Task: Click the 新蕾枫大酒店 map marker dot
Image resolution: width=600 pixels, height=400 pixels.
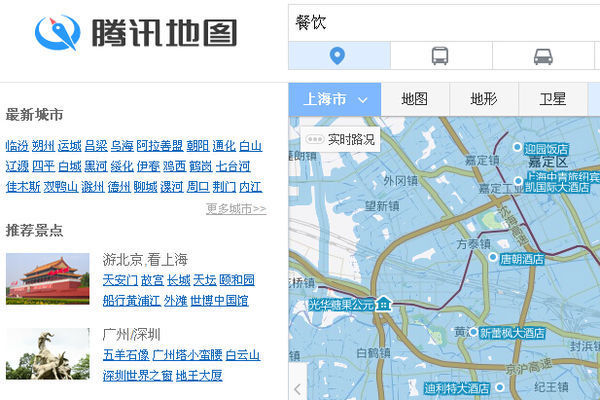Action: [x=473, y=331]
